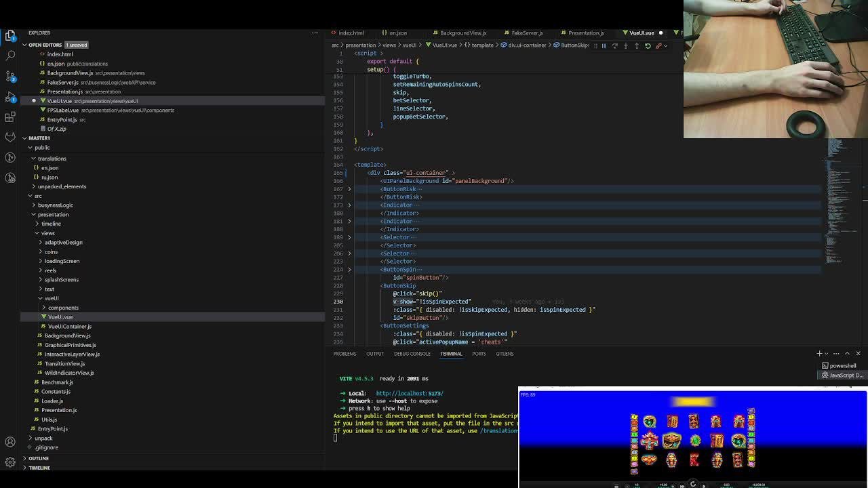868x488 pixels.
Task: Open Constants.js in the file tree
Action: click(x=56, y=391)
